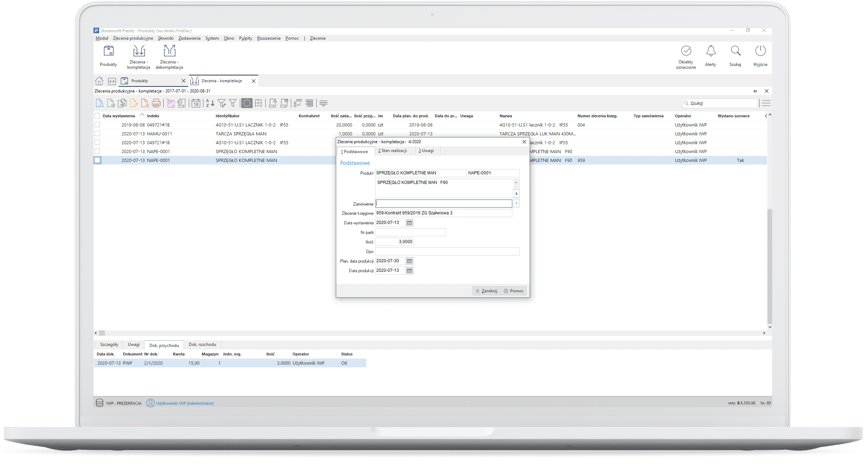Click the filter edit funnel icon
The width and height of the screenshot is (868, 472).
tap(222, 103)
